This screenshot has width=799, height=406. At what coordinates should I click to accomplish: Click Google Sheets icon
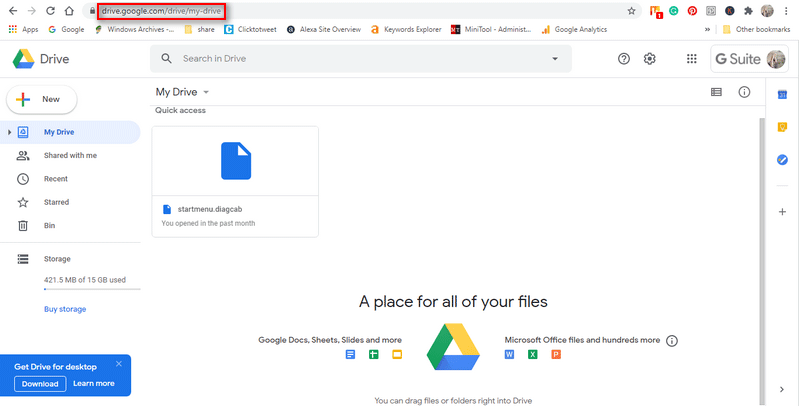click(374, 355)
